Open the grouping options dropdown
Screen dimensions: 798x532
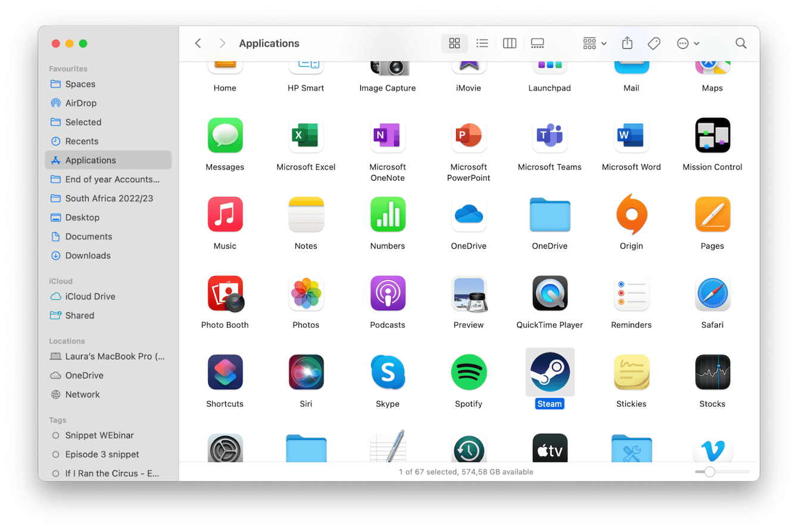tap(594, 43)
